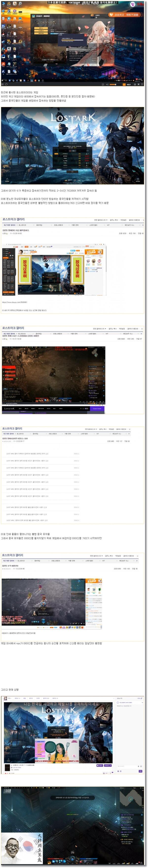Click purple button in LOST ARK site bar below gameplay
Image resolution: width=148 pixels, height=868 pixels.
(97, 409)
